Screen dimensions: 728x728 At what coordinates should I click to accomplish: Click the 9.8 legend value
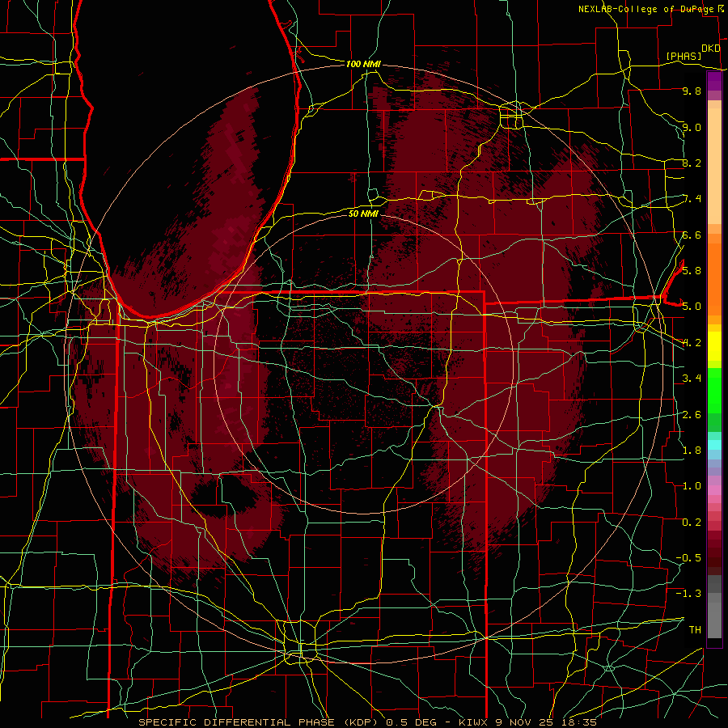[692, 91]
